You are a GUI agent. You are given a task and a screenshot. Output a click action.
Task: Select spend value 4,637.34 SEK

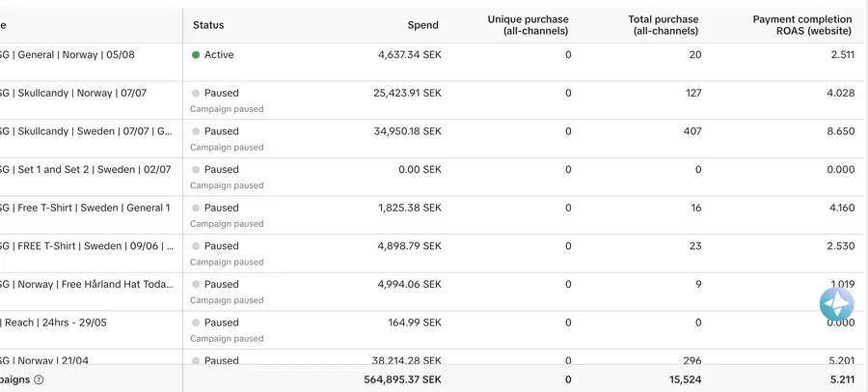410,55
